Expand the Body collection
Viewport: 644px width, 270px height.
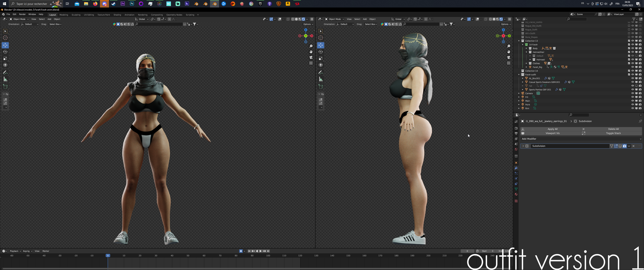[526, 48]
